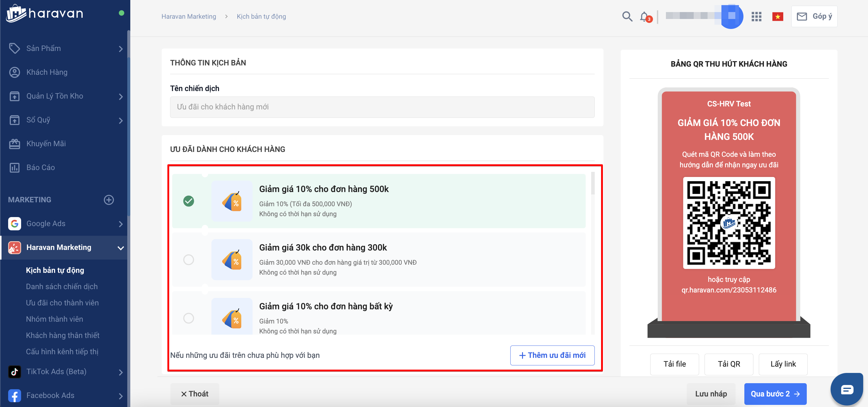Click the Khuyến Mãi menu label

point(46,144)
